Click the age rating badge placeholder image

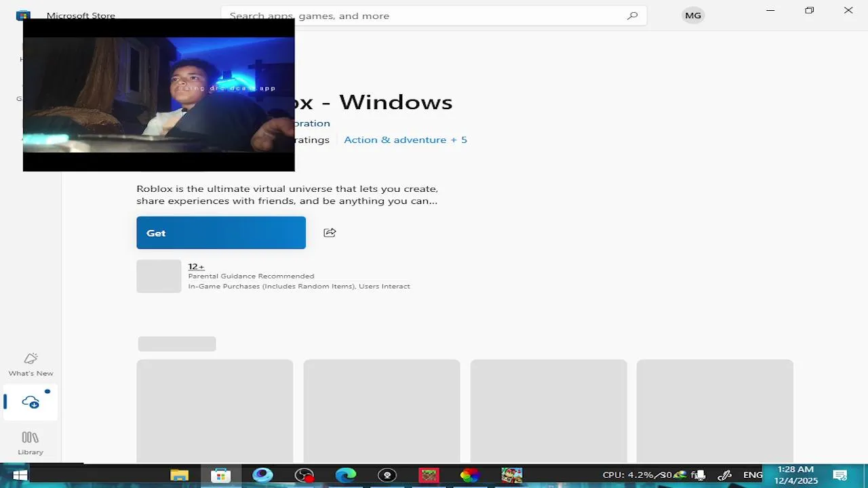coord(159,276)
